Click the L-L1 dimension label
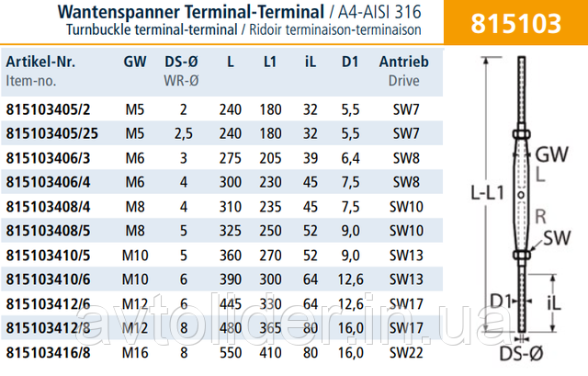 (488, 193)
